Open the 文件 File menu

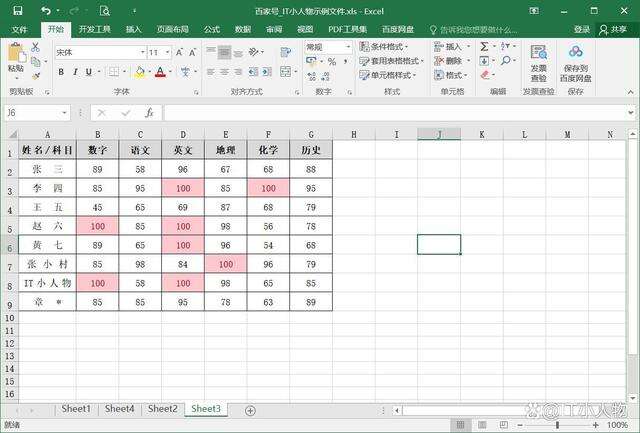coord(19,29)
